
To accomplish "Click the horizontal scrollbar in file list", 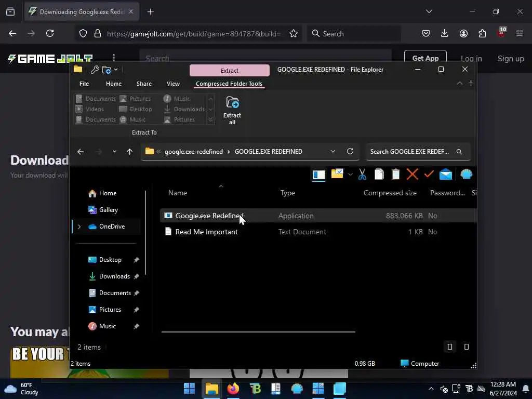I will pos(258,332).
